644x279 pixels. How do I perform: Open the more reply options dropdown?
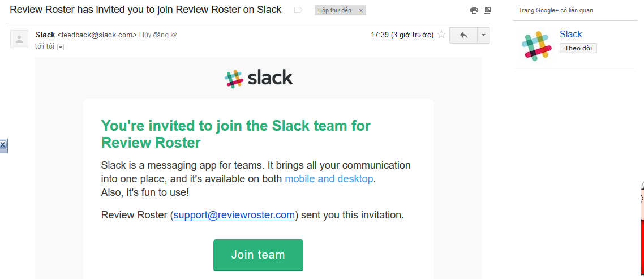click(x=483, y=35)
